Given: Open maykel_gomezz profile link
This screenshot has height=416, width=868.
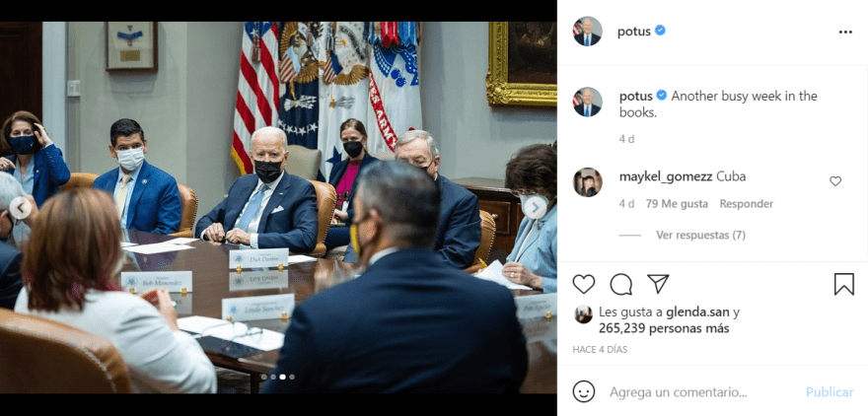Looking at the screenshot, I should pyautogui.click(x=666, y=177).
